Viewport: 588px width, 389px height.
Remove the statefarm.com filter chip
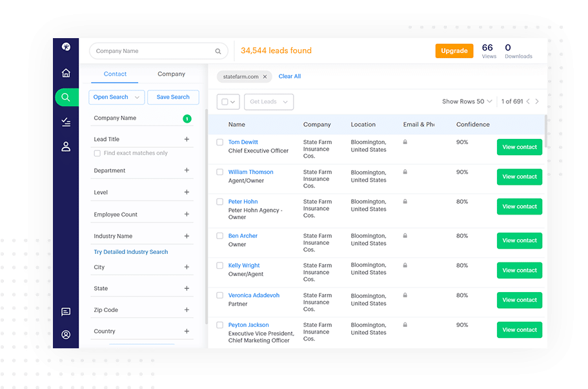(x=265, y=76)
